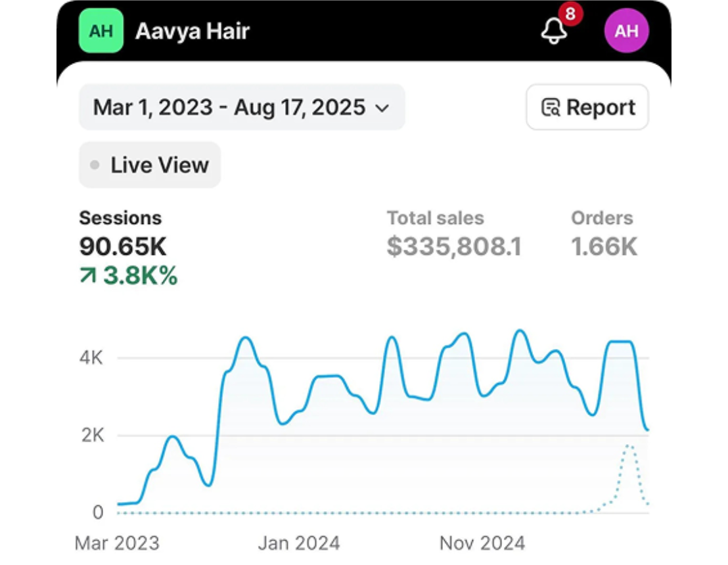
Task: Click the dotted comparison line peak
Action: (629, 446)
